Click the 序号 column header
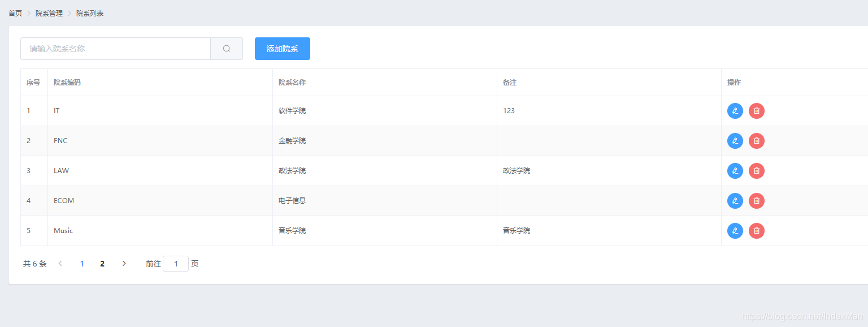Screen dimensions: 868x327 (33, 83)
